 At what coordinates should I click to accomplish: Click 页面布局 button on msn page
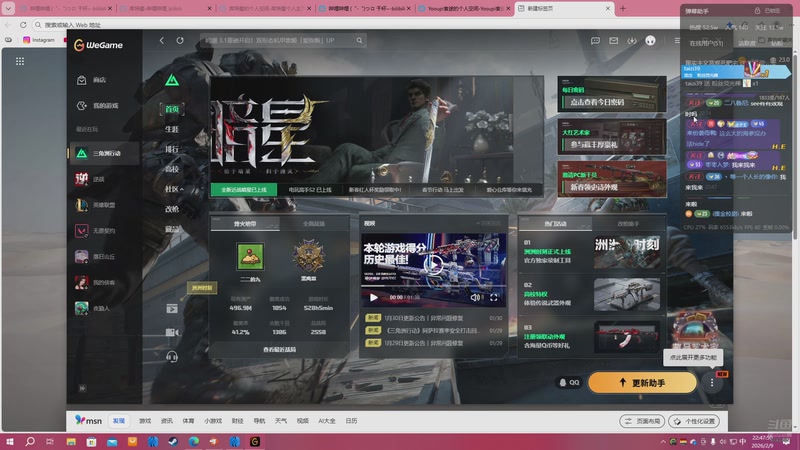[642, 421]
